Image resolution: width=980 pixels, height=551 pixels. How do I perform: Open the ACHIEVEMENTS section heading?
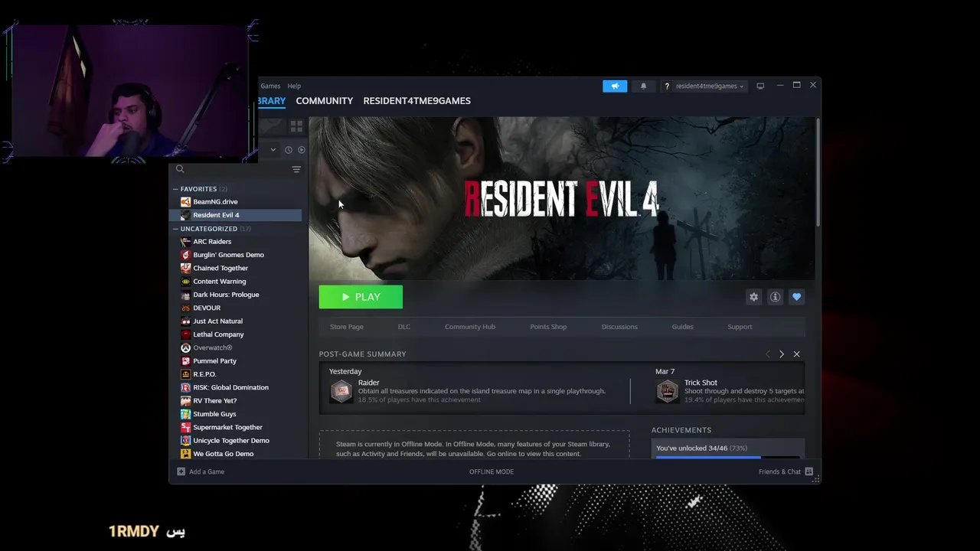point(681,430)
